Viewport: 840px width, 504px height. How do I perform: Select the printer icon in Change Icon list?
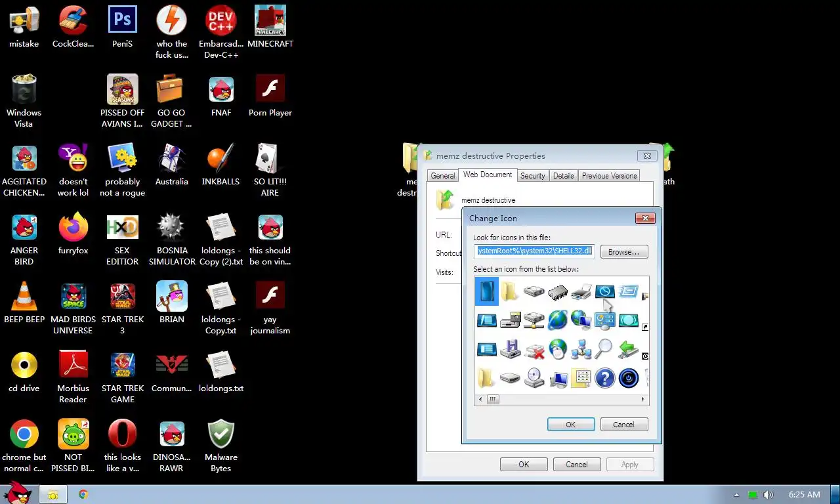click(581, 291)
